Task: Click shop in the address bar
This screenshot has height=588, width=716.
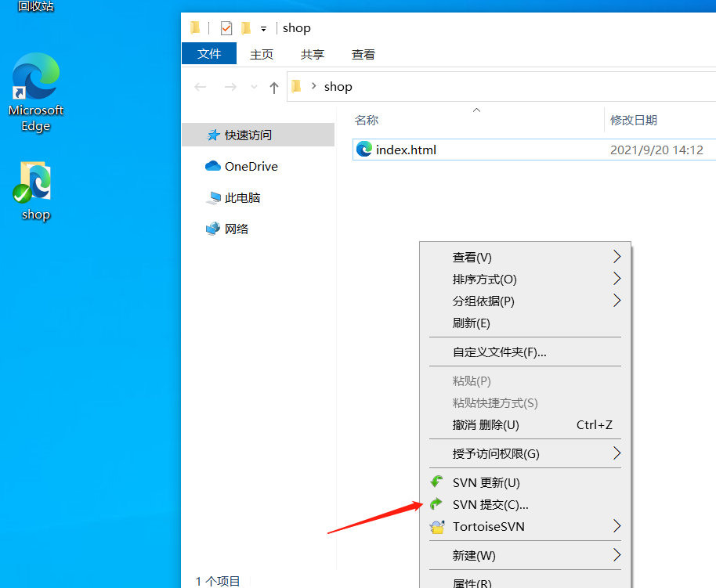Action: click(x=338, y=87)
